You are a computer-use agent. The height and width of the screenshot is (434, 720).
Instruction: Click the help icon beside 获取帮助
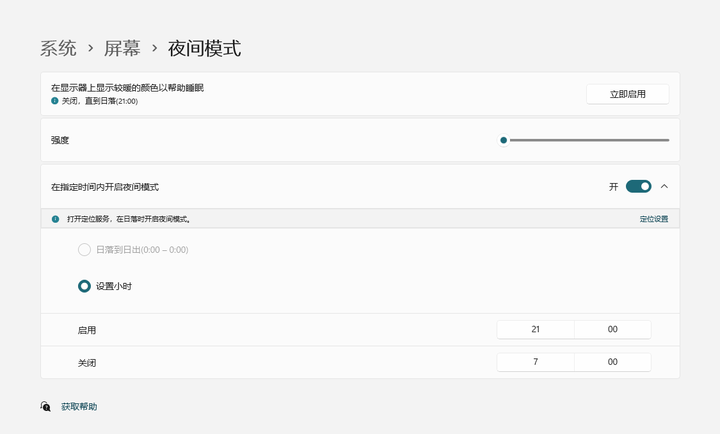pyautogui.click(x=45, y=406)
